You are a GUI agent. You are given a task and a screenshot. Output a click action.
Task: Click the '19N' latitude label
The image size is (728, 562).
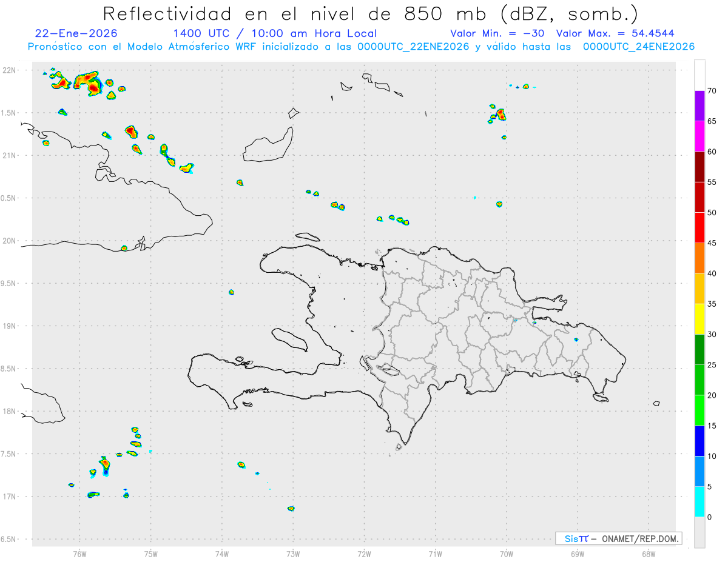pyautogui.click(x=9, y=326)
